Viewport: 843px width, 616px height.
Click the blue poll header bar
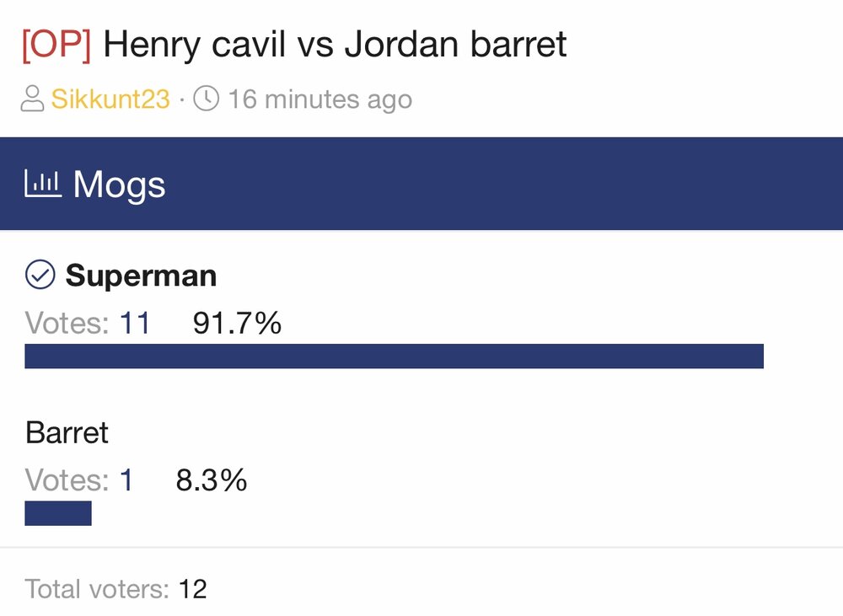click(x=506, y=184)
